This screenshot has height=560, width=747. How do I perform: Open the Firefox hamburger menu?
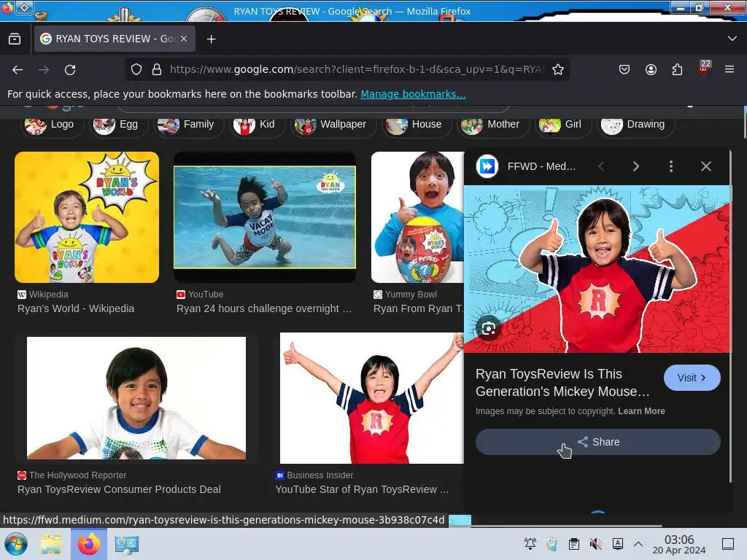coord(729,69)
